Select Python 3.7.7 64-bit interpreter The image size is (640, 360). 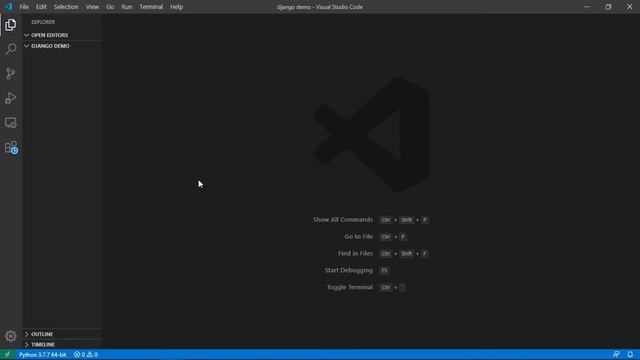[42, 355]
